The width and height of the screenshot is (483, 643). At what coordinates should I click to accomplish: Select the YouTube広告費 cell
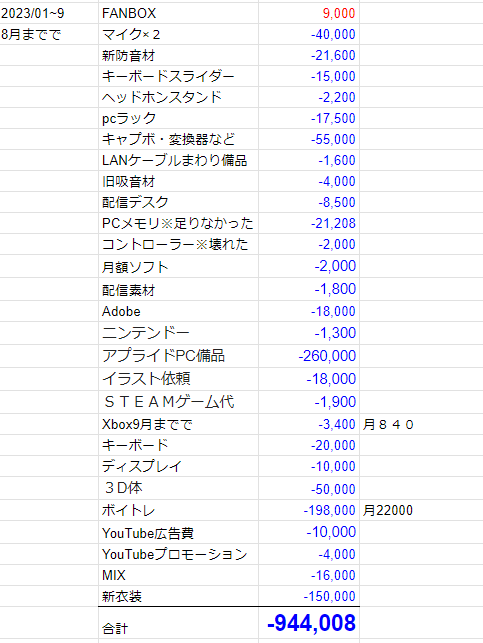[x=178, y=532]
